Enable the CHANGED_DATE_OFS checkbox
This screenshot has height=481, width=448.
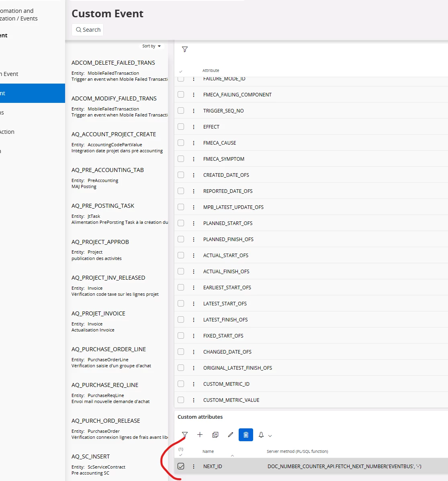(181, 352)
